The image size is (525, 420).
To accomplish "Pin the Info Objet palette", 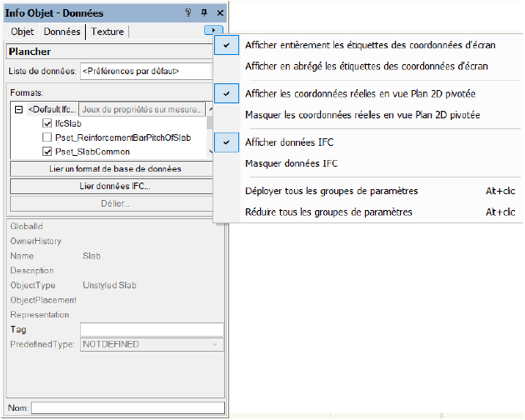I will pyautogui.click(x=205, y=13).
